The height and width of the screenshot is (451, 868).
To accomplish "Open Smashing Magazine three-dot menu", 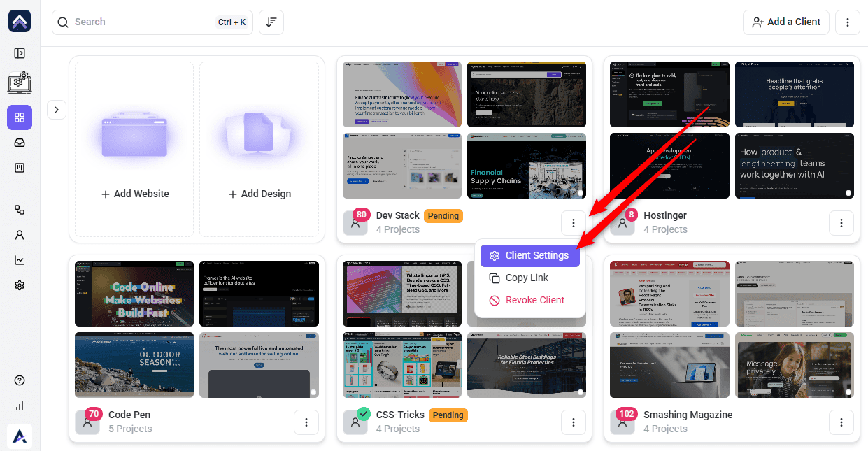I will pos(841,422).
